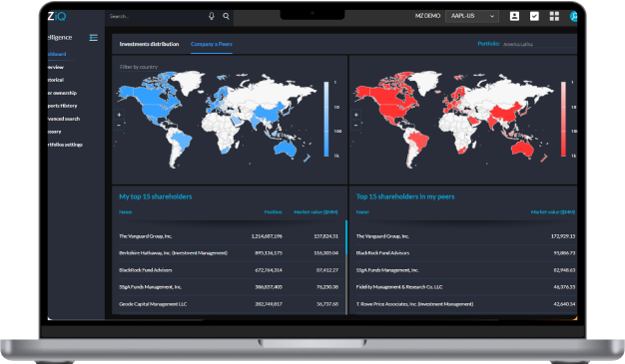Open Advanced search in the sidebar
This screenshot has height=364, width=625.
click(64, 119)
